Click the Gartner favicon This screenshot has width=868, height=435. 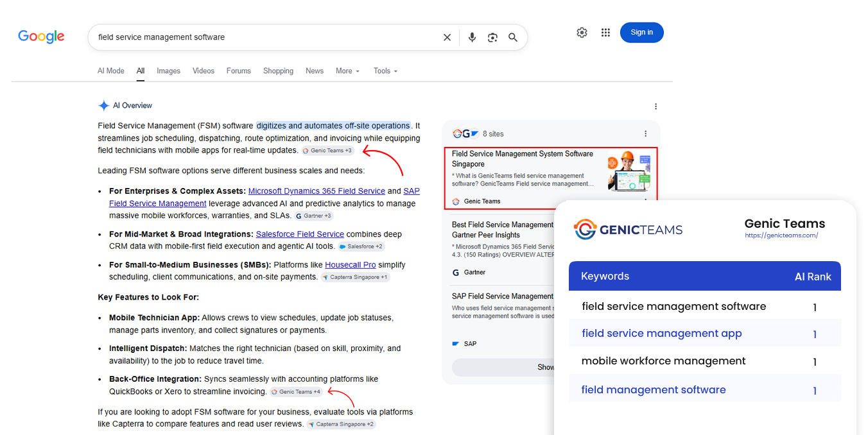tap(456, 273)
